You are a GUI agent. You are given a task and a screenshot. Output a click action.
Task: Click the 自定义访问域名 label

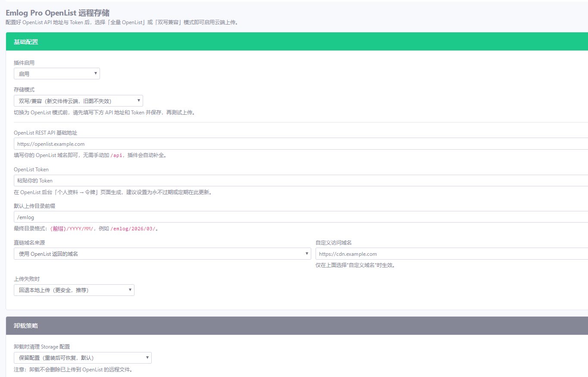[334, 243]
